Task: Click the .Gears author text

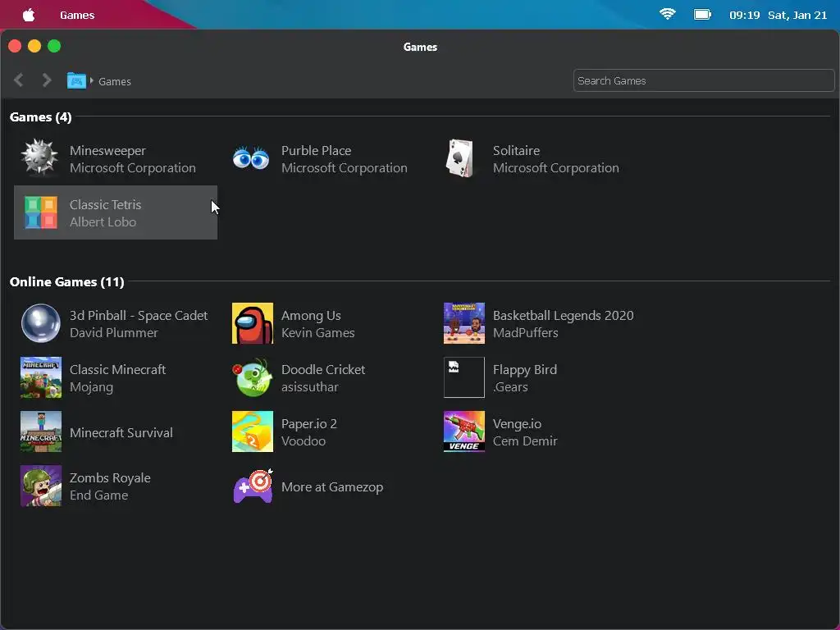Action: point(510,387)
